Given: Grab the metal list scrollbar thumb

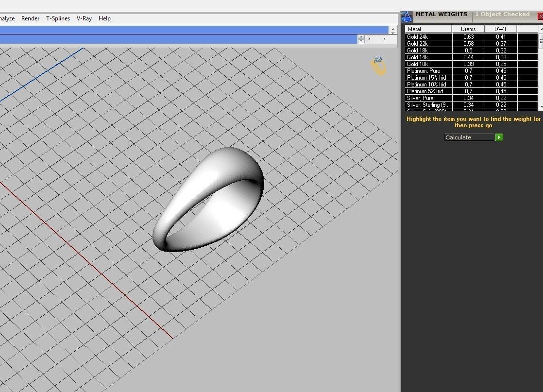Looking at the screenshot, I should 541,42.
